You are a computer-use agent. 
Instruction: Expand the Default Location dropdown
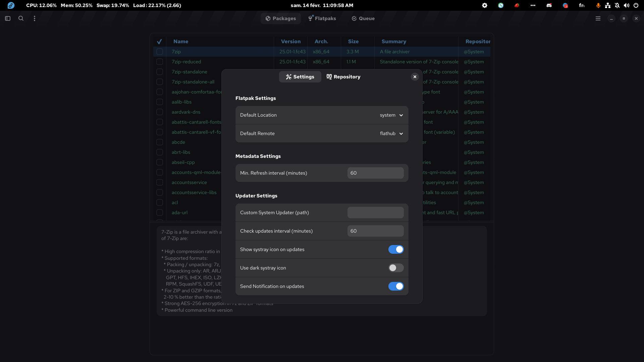(391, 115)
